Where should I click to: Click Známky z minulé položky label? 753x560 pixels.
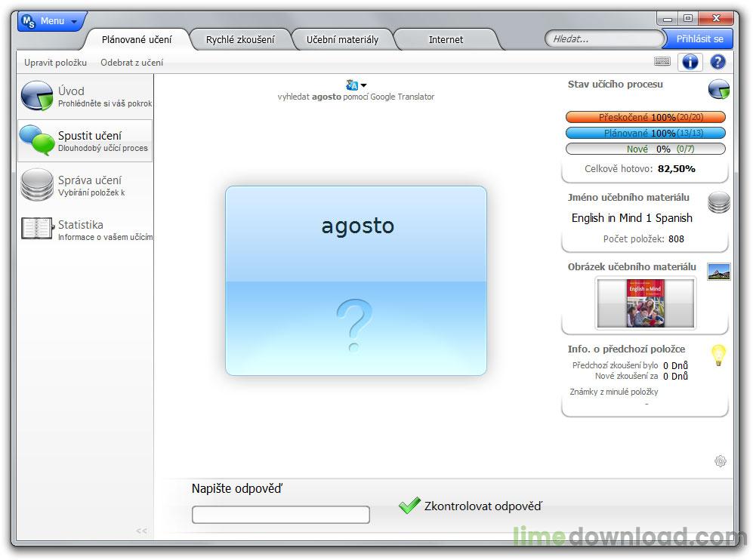614,392
